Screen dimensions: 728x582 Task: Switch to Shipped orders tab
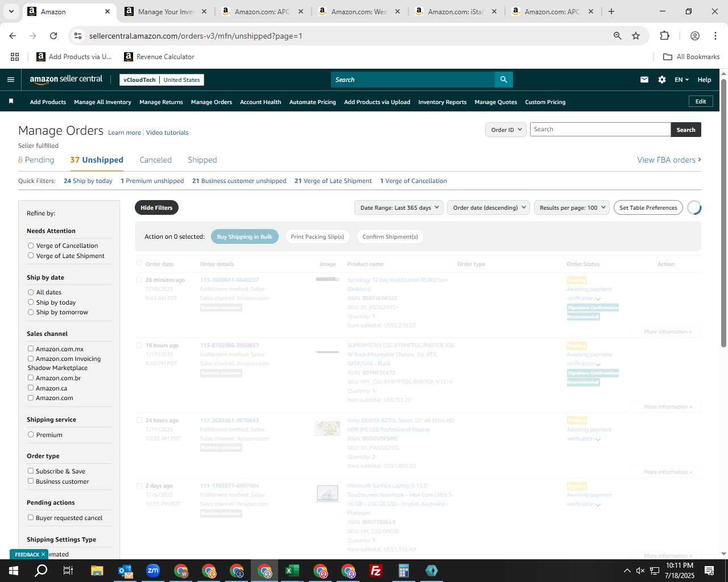202,160
